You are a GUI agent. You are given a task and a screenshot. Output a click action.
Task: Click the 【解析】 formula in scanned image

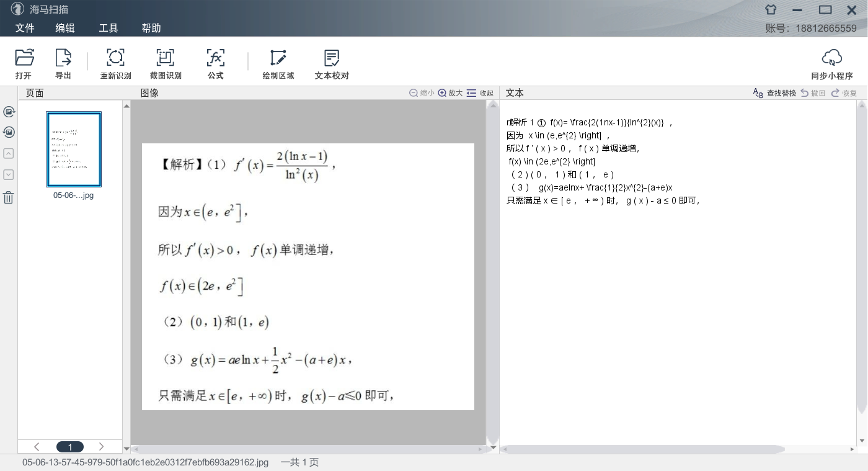click(248, 165)
